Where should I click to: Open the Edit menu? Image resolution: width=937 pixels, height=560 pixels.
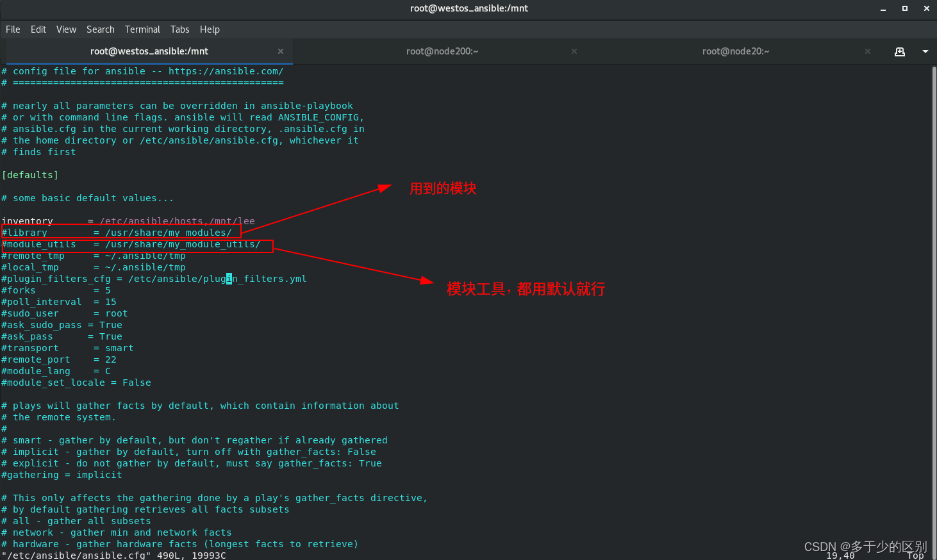(x=38, y=29)
